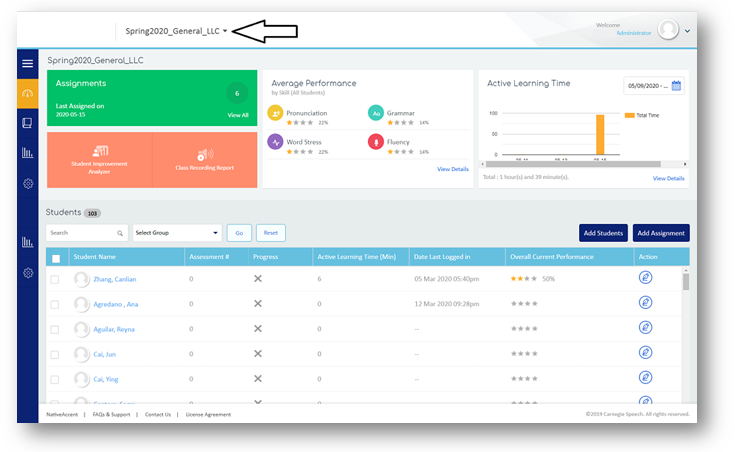Open View Details under Active Learning Time
This screenshot has width=735, height=452.
click(668, 178)
